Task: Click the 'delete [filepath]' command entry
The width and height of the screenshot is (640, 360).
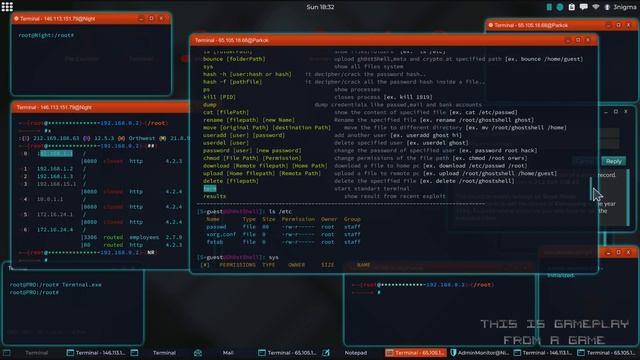Action: tap(231, 181)
